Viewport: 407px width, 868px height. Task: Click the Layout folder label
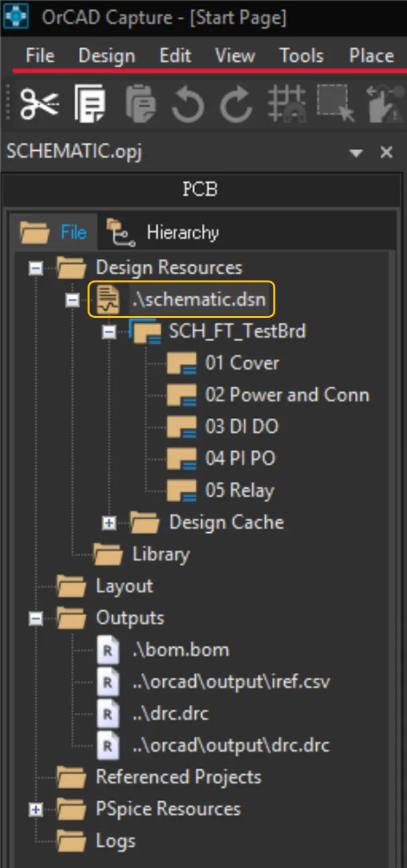[x=124, y=586]
